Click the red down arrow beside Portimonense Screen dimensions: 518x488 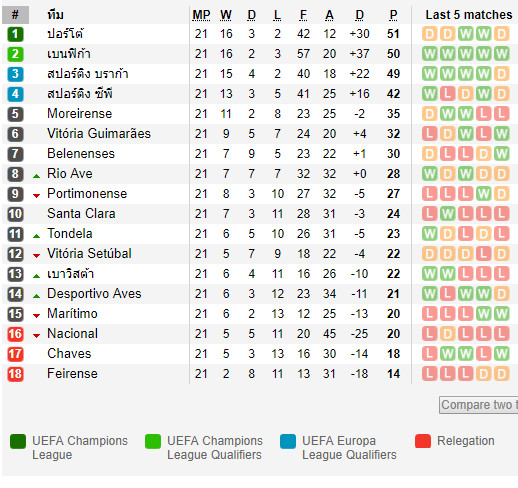pyautogui.click(x=37, y=196)
